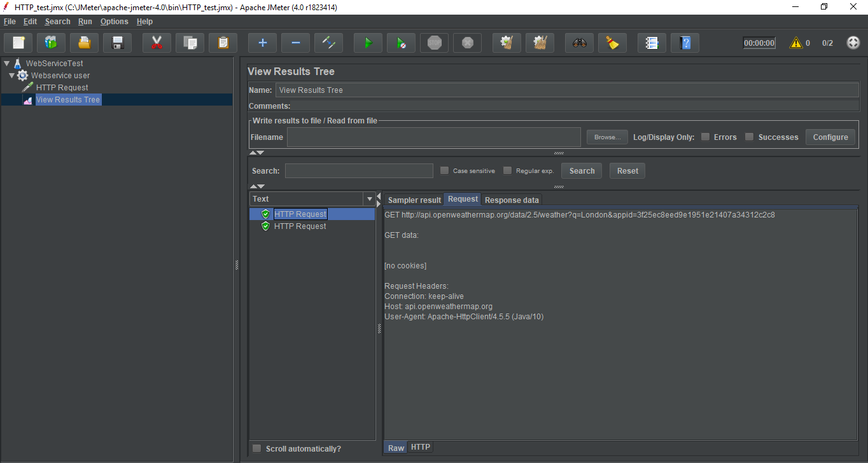Click the Clear All broom icon
Screen dimensions: 868x463
click(540, 43)
